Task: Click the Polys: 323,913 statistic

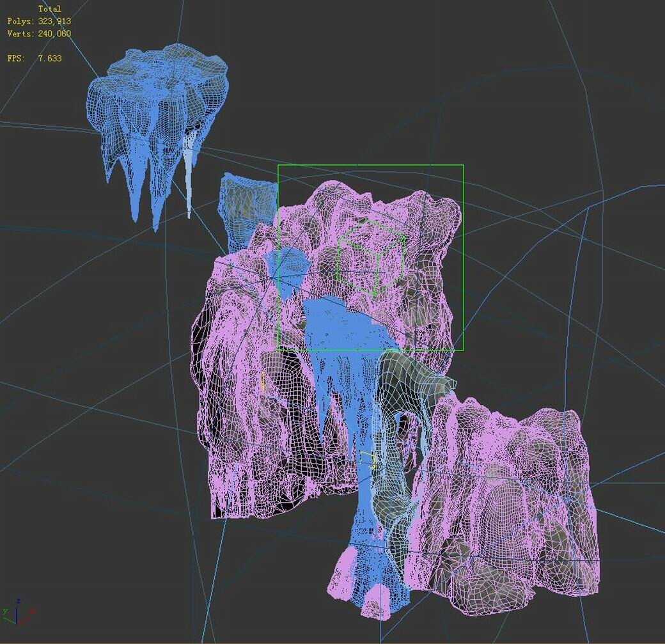Action: (39, 21)
